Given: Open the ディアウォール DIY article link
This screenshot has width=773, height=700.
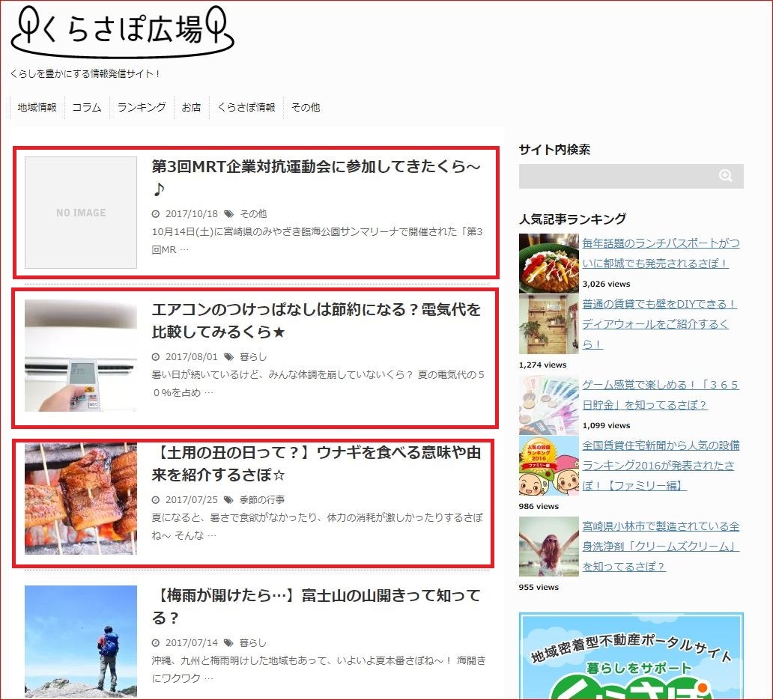Looking at the screenshot, I should pyautogui.click(x=661, y=323).
